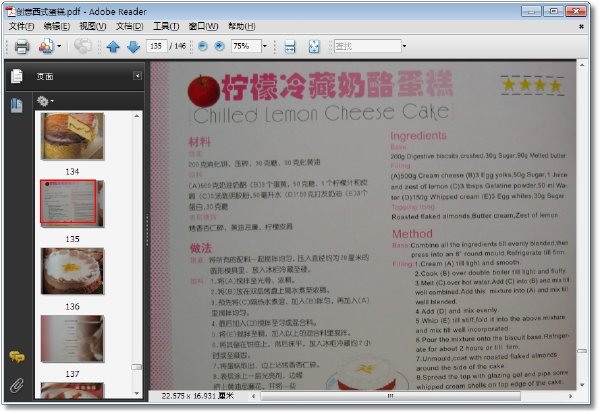
Task: Click the Adobe Reader PDF title bar icon
Action: pos(10,11)
